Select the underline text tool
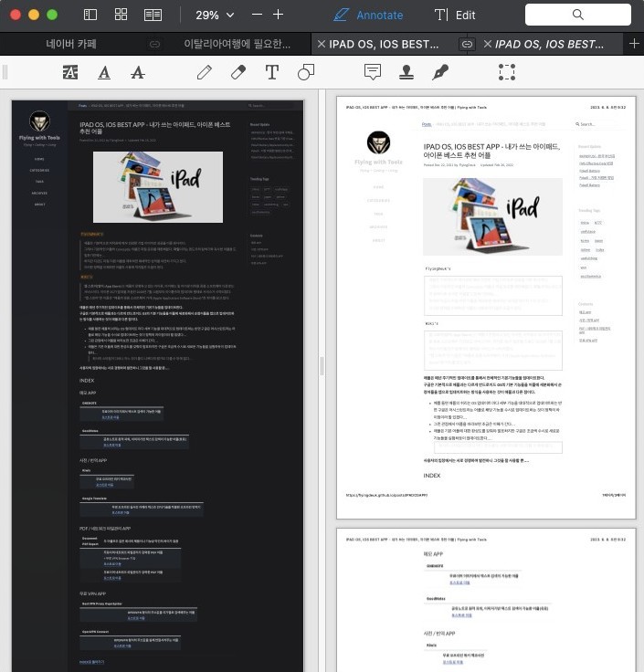Screen dimensions: 644x672 (104, 72)
